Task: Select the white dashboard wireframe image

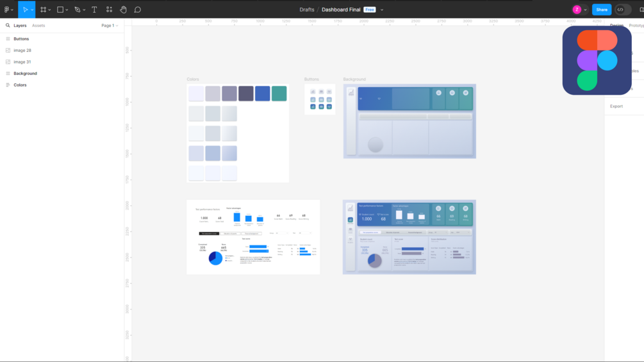Action: tap(253, 237)
